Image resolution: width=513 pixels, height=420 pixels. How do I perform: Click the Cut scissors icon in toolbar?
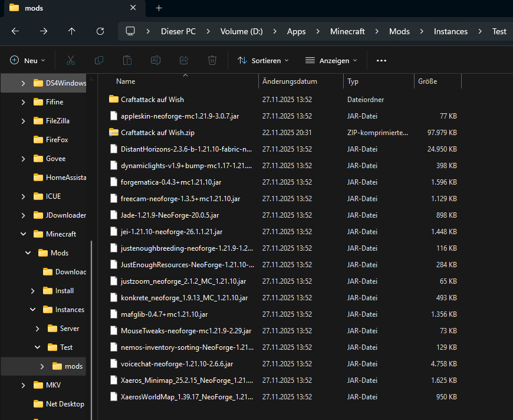coord(71,60)
